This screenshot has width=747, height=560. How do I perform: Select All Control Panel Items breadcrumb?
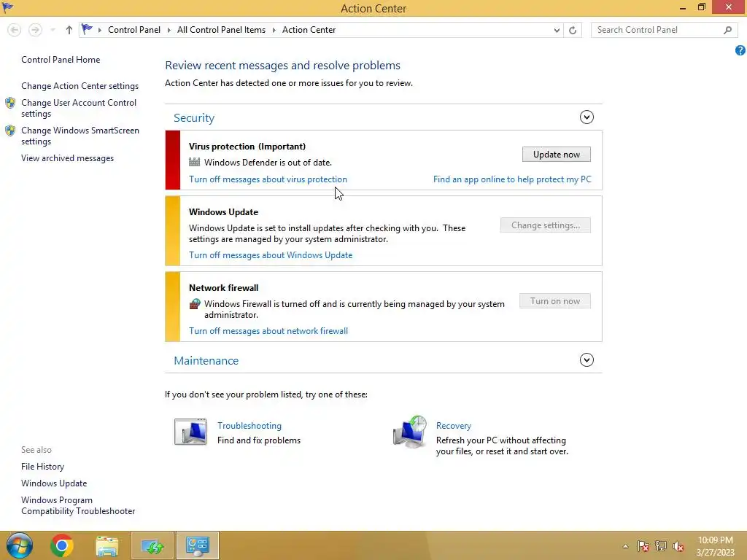point(221,29)
